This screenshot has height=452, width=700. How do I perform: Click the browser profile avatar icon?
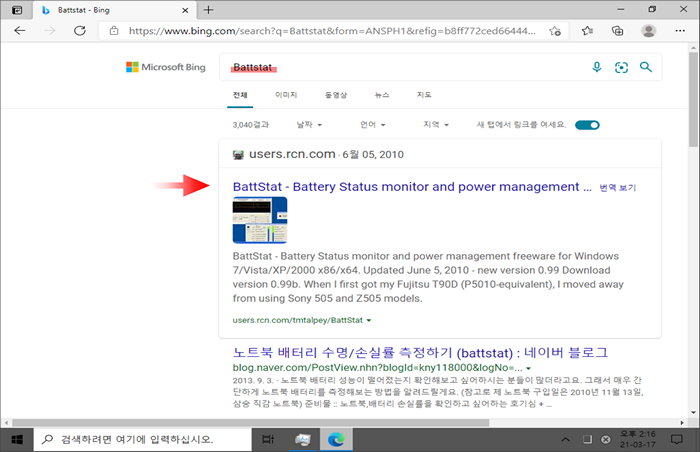(x=649, y=31)
